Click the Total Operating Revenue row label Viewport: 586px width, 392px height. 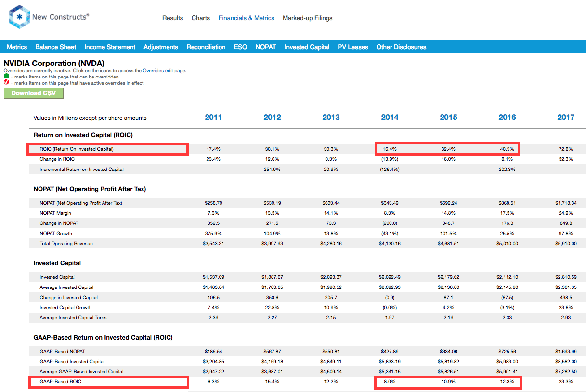click(66, 244)
